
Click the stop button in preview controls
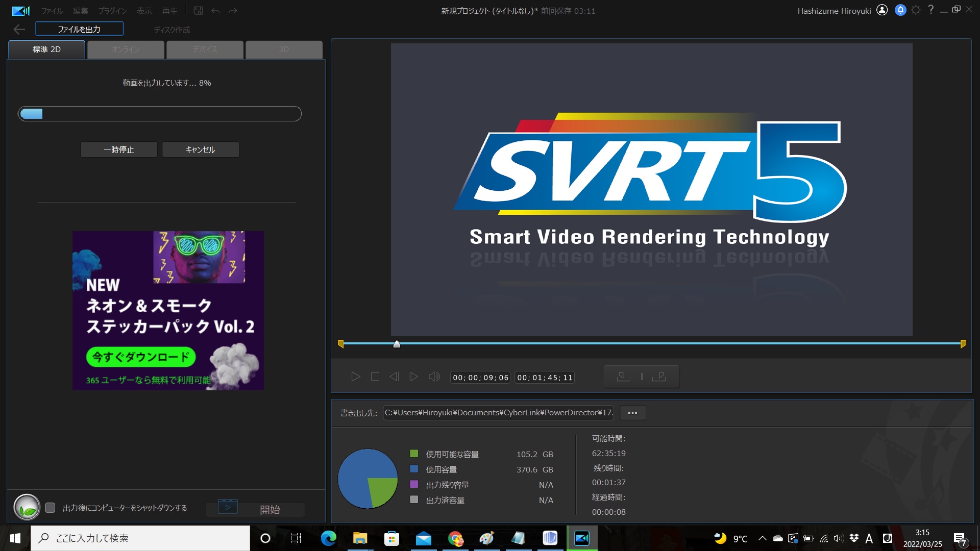pyautogui.click(x=375, y=377)
